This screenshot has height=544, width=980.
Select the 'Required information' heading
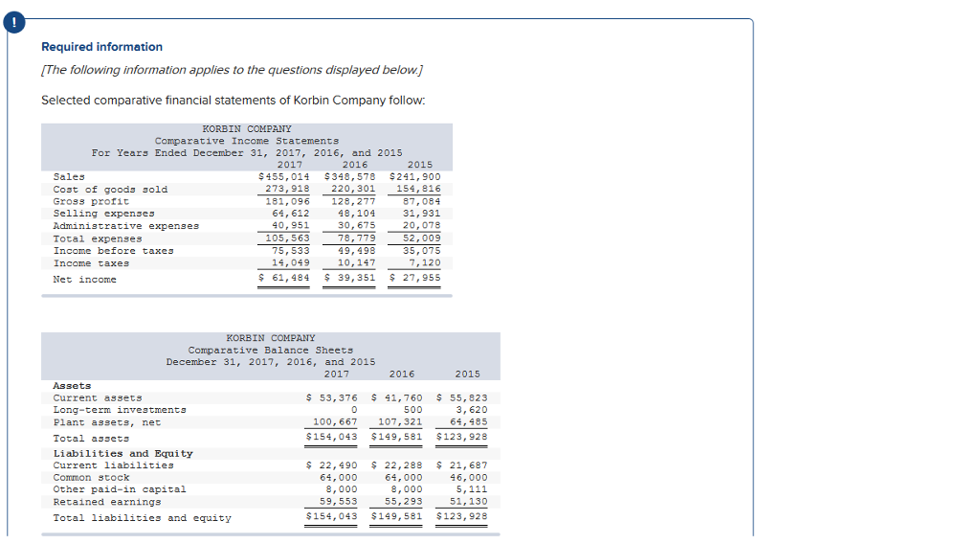tap(101, 47)
